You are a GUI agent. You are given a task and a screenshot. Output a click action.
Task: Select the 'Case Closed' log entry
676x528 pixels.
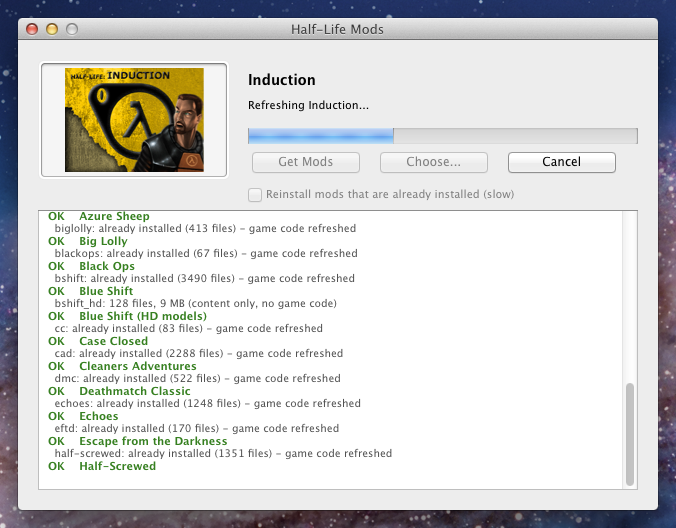click(98, 341)
